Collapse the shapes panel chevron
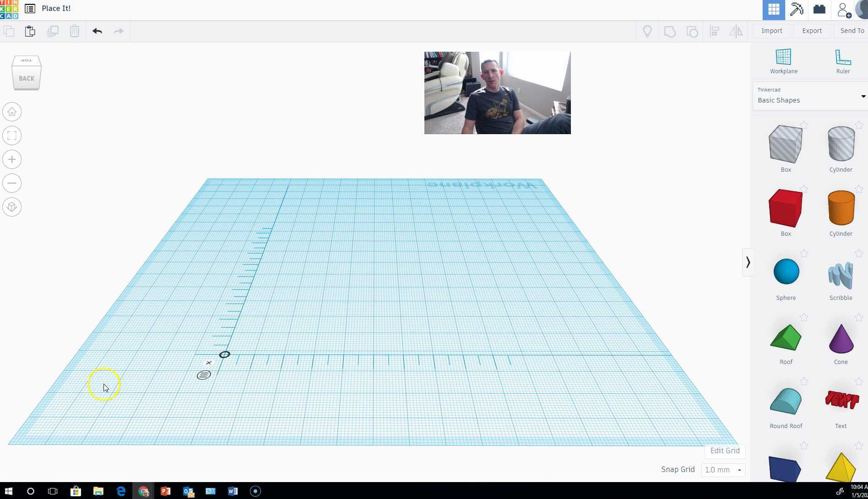This screenshot has width=868, height=499. click(748, 262)
